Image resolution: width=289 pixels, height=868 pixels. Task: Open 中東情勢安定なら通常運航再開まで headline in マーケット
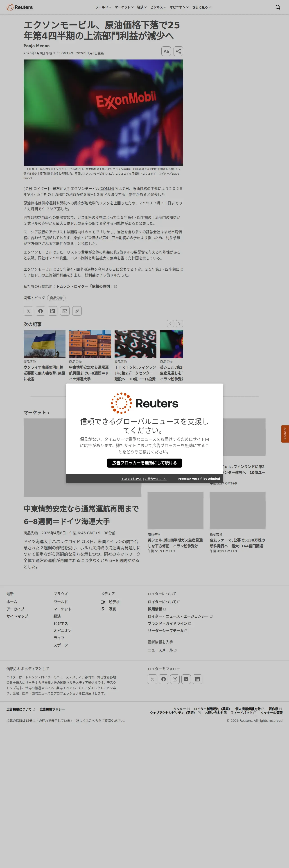tap(81, 515)
